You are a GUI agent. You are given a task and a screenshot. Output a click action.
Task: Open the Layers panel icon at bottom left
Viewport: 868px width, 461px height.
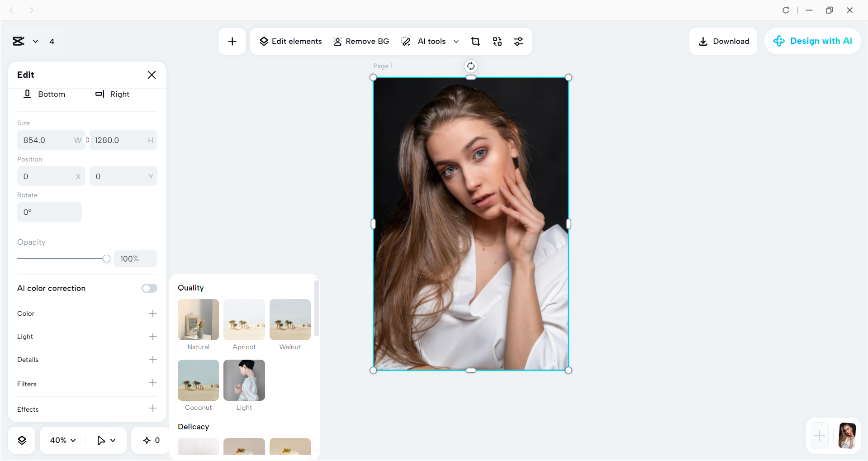(x=21, y=440)
